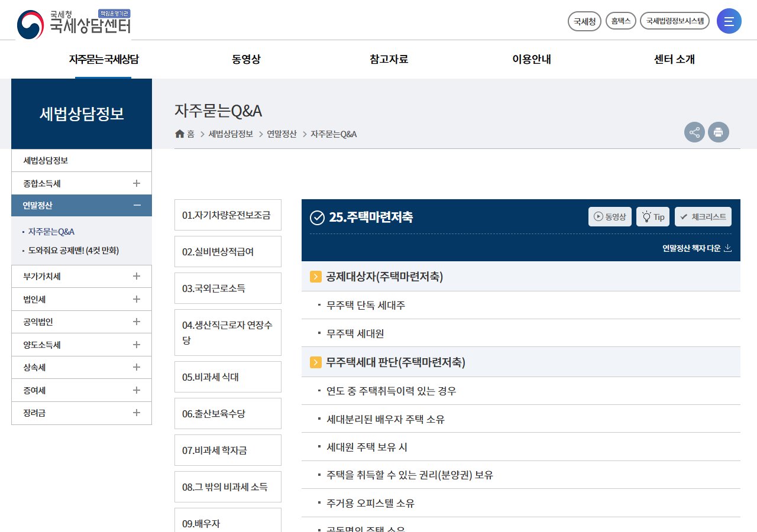The image size is (757, 532).
Task: Click the 국세법령정보시스템 link button
Action: click(x=675, y=21)
